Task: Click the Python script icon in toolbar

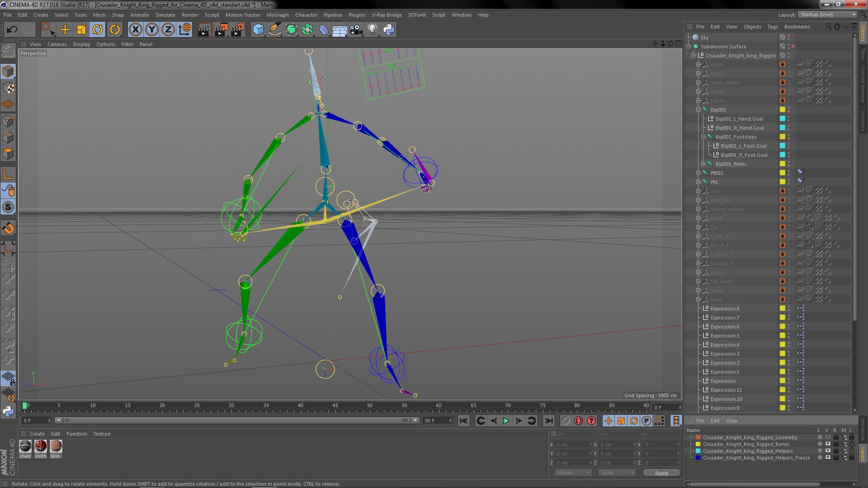Action: tap(389, 30)
